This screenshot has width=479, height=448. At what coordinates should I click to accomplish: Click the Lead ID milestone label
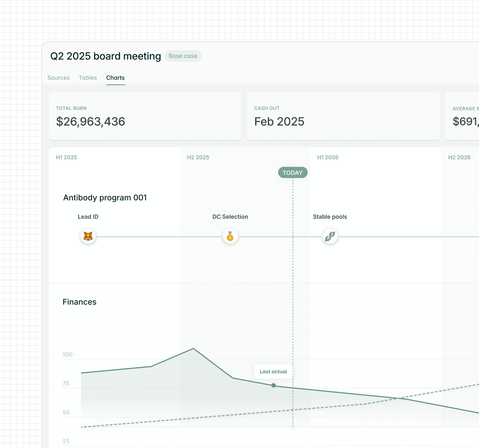[88, 217]
